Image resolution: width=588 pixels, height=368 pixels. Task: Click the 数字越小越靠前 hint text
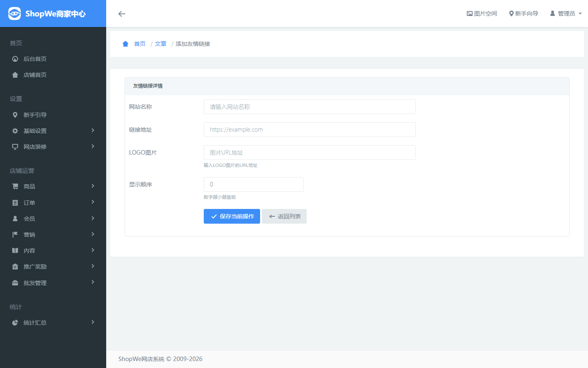point(220,197)
